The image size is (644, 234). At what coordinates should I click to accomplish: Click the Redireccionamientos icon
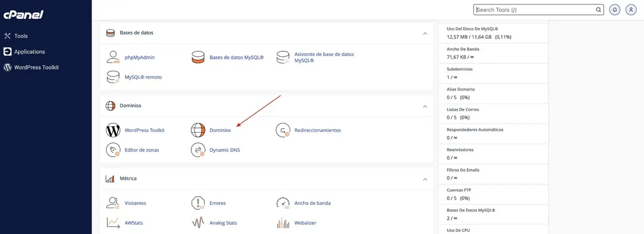283,130
